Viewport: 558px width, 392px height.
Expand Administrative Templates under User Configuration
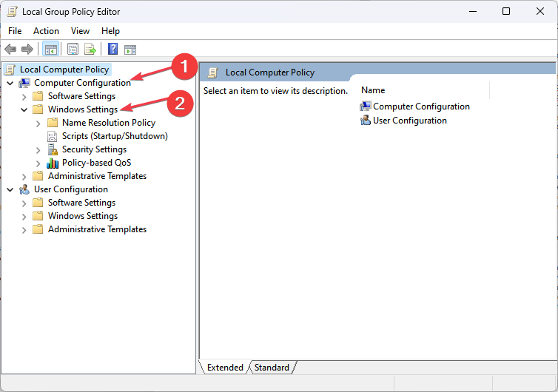click(x=24, y=230)
